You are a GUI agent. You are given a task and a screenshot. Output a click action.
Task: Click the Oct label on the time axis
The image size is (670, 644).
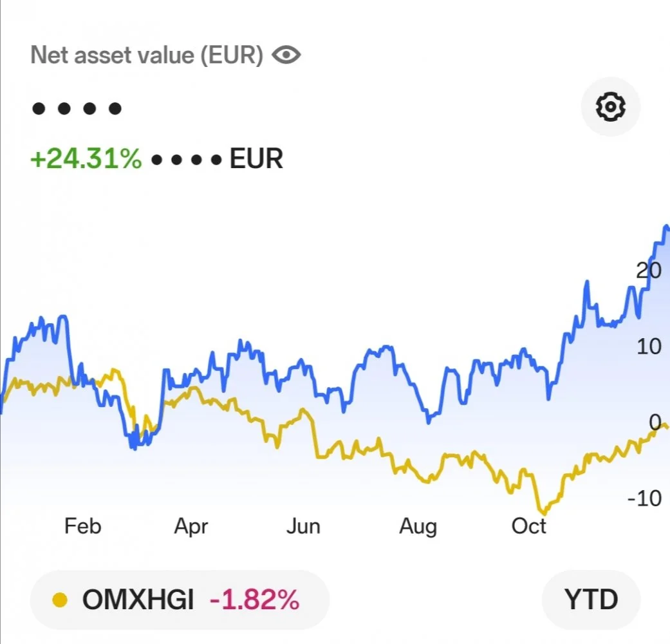click(x=528, y=526)
